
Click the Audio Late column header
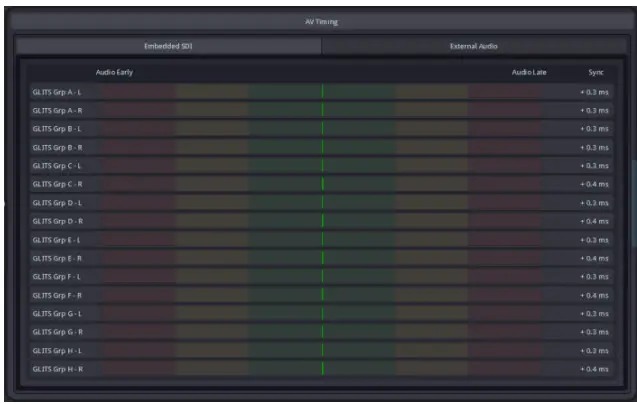pyautogui.click(x=529, y=72)
